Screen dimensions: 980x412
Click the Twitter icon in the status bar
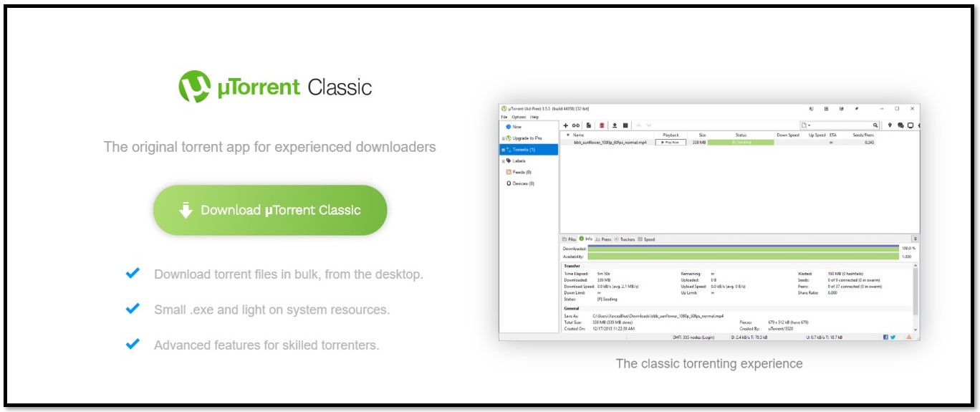pos(893,337)
